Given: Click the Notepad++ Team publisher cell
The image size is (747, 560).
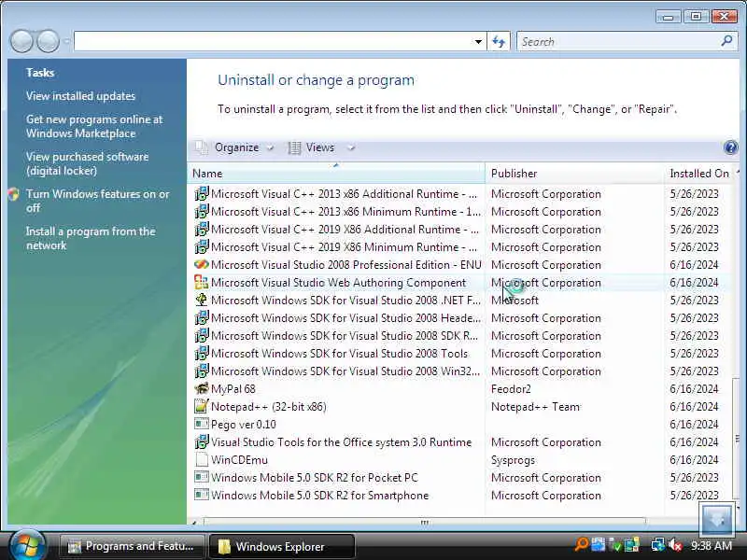Looking at the screenshot, I should click(535, 406).
